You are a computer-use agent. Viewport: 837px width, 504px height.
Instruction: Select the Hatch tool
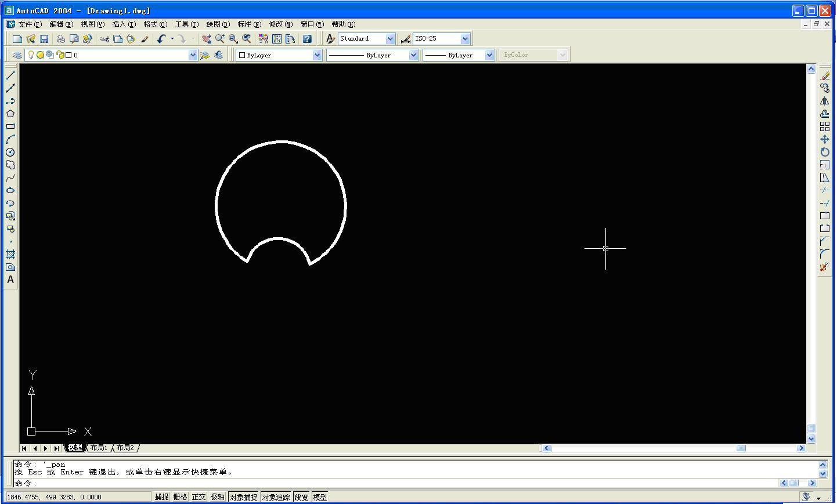[10, 254]
